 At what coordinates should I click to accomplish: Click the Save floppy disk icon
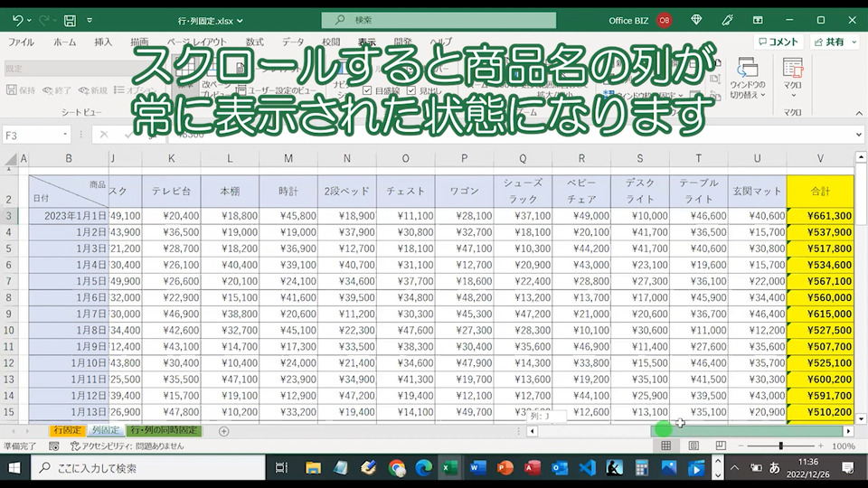tap(70, 21)
